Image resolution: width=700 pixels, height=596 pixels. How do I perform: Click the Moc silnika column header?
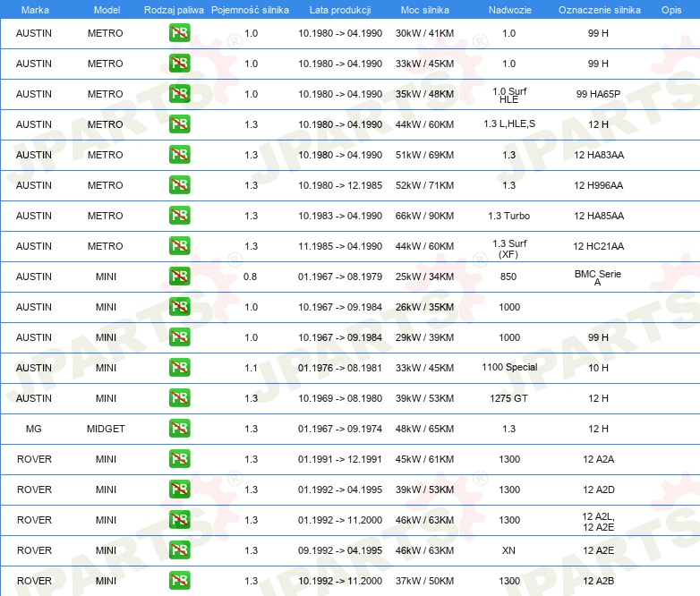coord(424,10)
